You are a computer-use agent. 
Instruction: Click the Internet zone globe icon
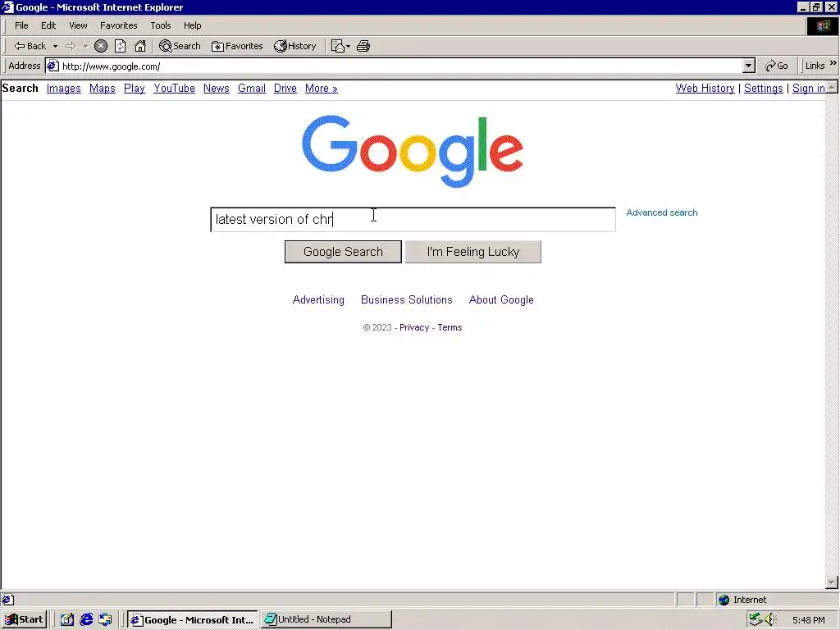pyautogui.click(x=724, y=600)
